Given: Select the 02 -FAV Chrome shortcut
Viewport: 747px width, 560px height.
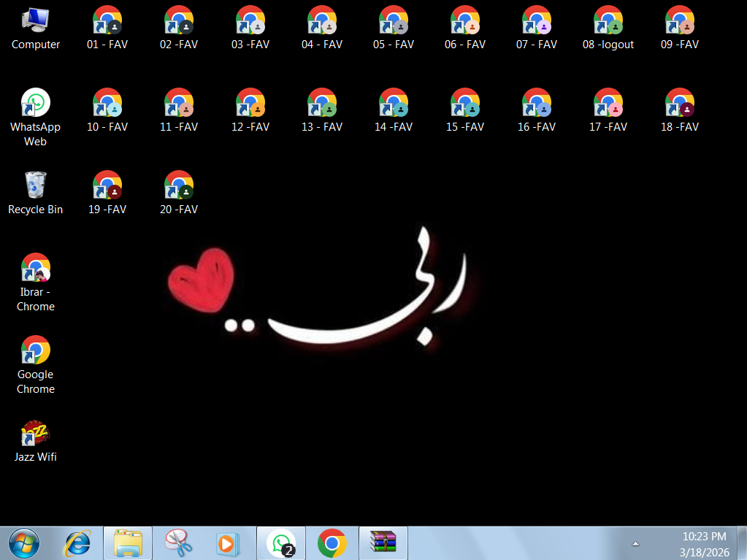Looking at the screenshot, I should pos(179,28).
